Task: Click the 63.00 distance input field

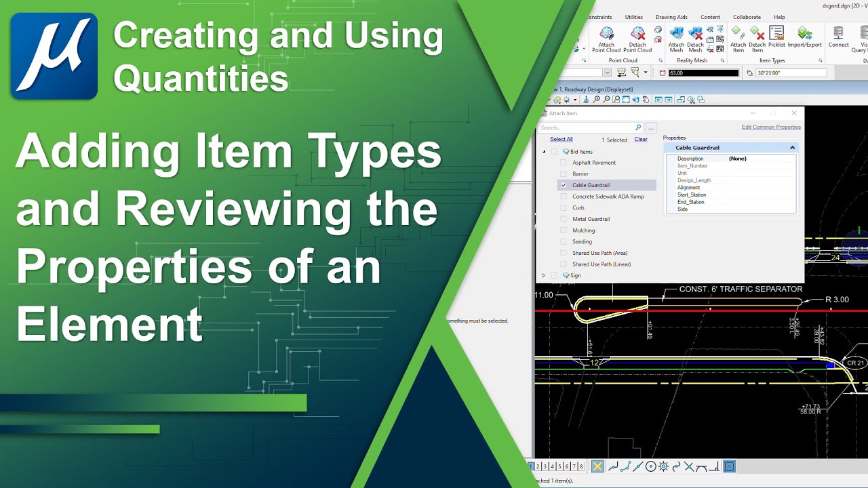Action: pos(703,73)
